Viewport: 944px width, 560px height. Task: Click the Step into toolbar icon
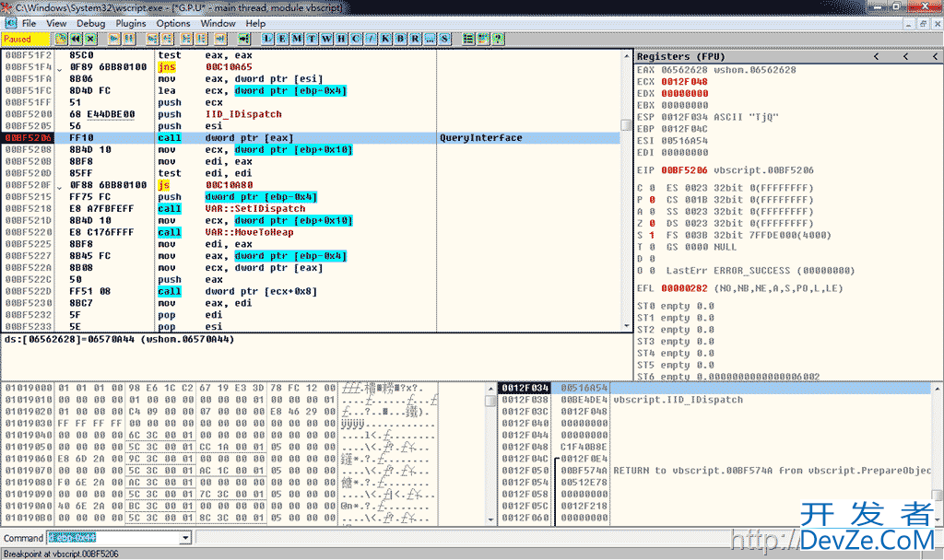click(x=152, y=39)
